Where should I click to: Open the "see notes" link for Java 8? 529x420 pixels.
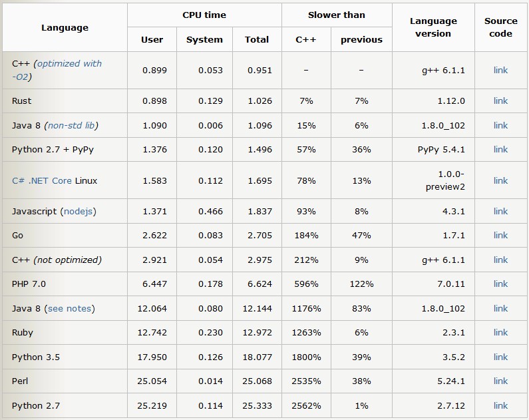tap(69, 308)
